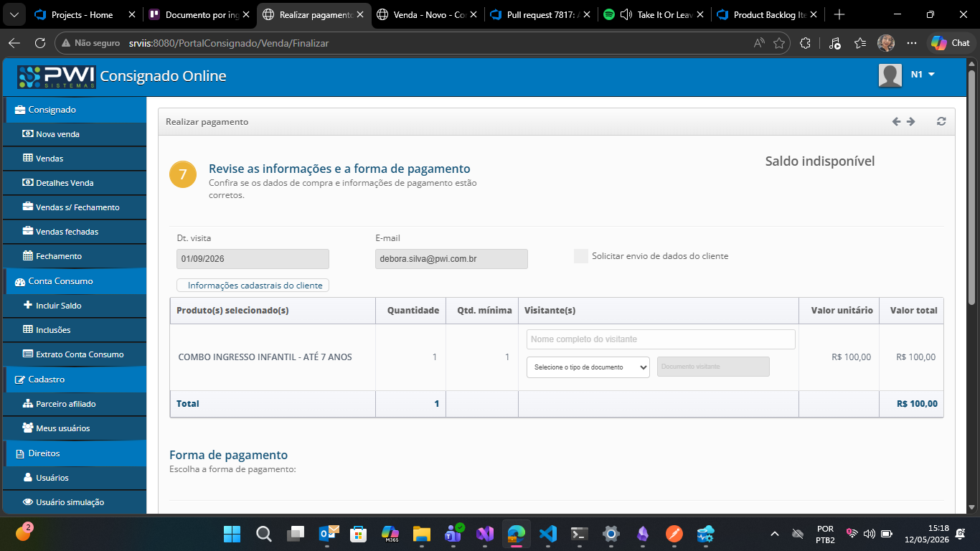Click inside Nome completo do visitante field
Image resolution: width=980 pixels, height=551 pixels.
pos(661,339)
